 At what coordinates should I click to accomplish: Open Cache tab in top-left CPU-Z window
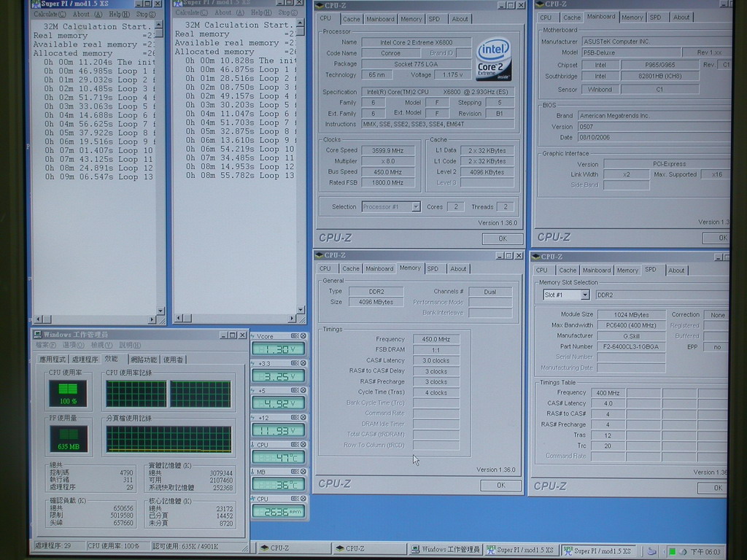point(351,19)
